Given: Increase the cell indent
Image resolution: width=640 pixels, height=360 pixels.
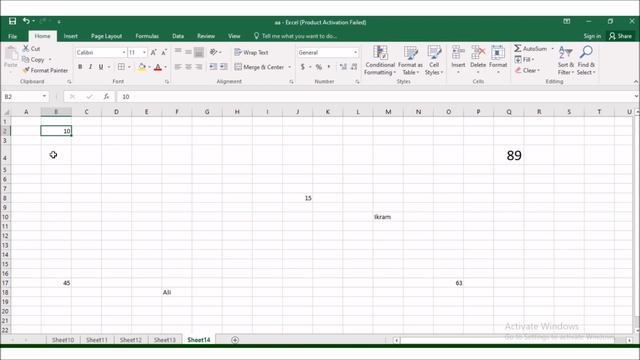Looking at the screenshot, I should click(x=224, y=67).
